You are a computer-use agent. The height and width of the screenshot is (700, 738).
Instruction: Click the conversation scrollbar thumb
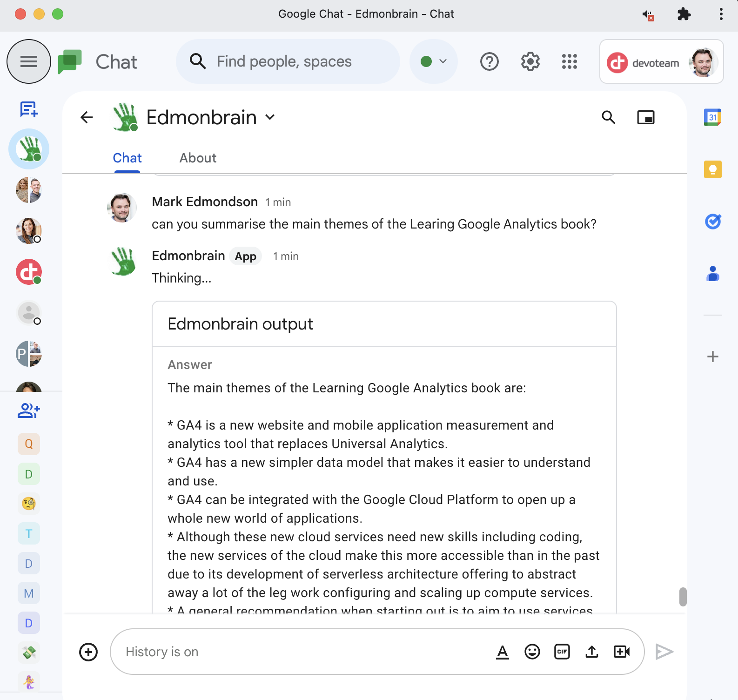coord(683,597)
